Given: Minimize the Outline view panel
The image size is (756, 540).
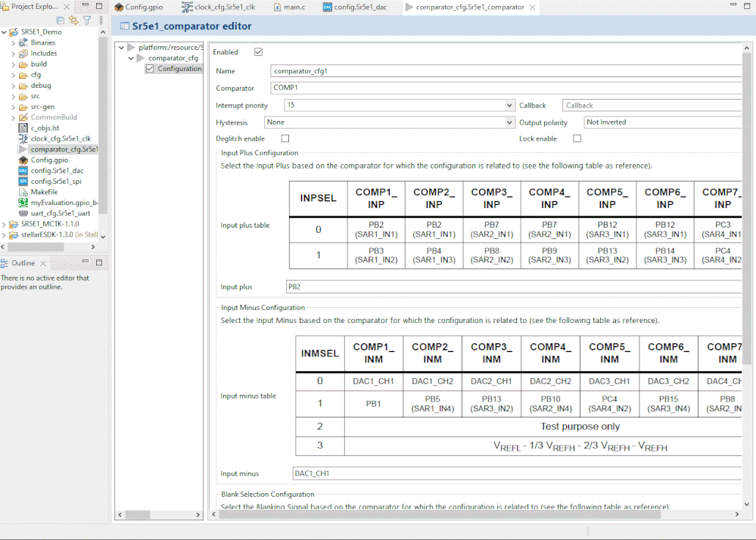Looking at the screenshot, I should [x=86, y=262].
